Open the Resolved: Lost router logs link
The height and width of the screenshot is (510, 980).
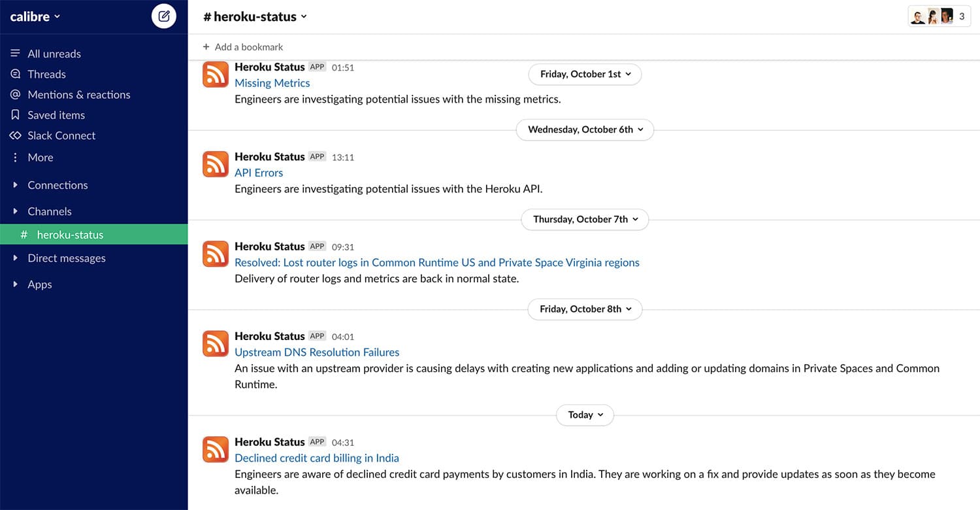436,262
